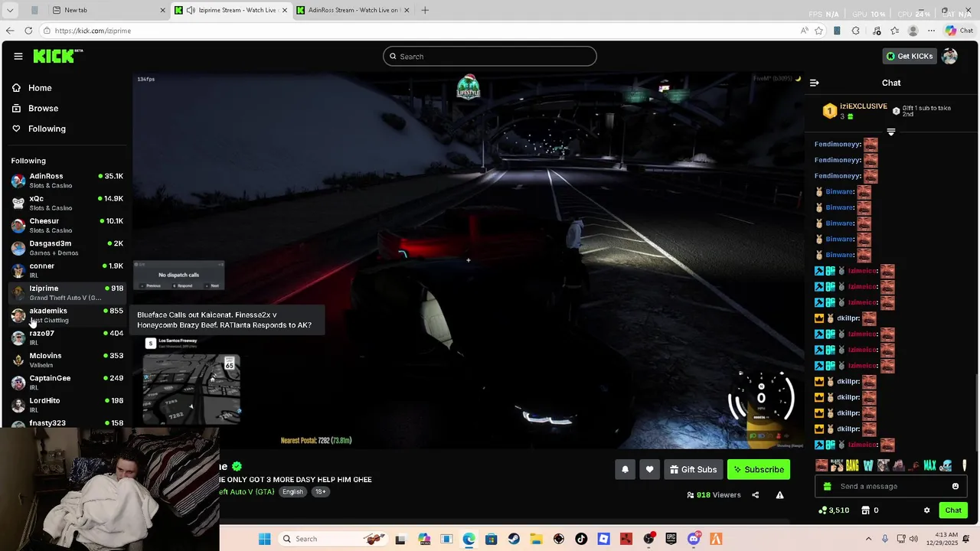980x551 pixels.
Task: Toggle stream notifications bell
Action: pyautogui.click(x=625, y=469)
